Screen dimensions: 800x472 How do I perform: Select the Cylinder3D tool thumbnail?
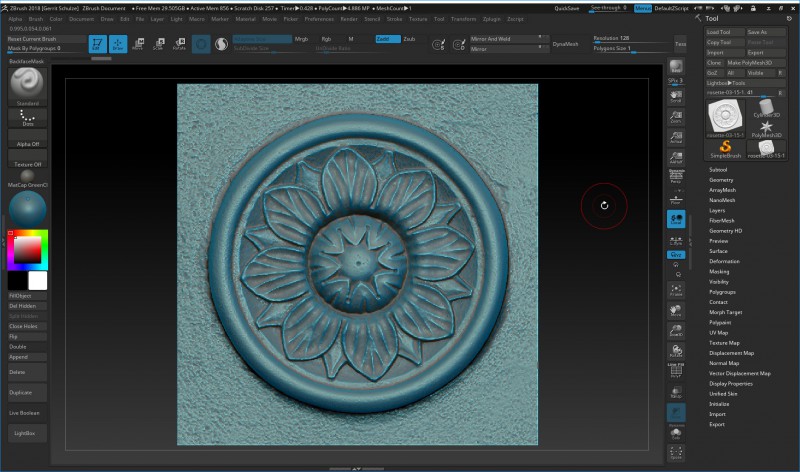coord(766,108)
